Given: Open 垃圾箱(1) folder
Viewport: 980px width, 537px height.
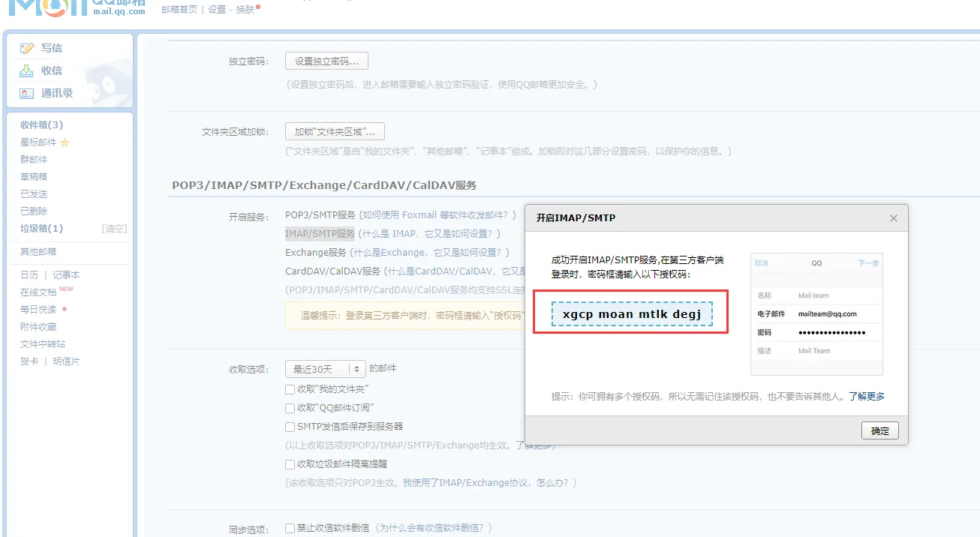Looking at the screenshot, I should [41, 229].
